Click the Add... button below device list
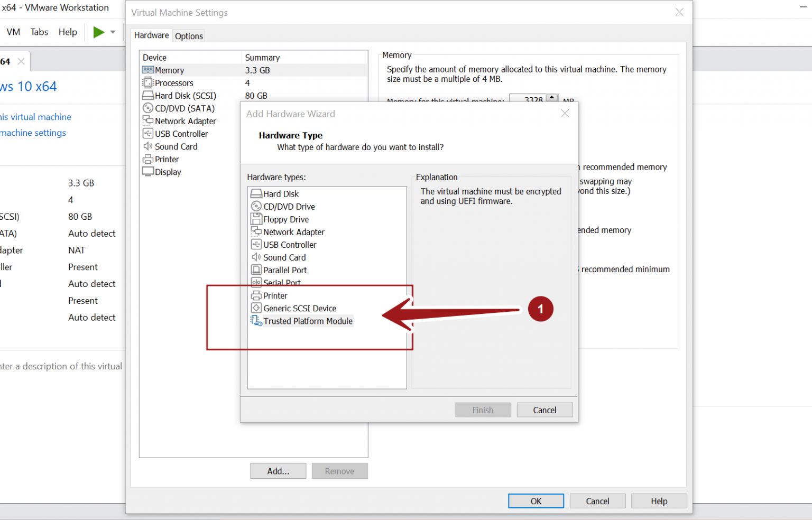 278,471
